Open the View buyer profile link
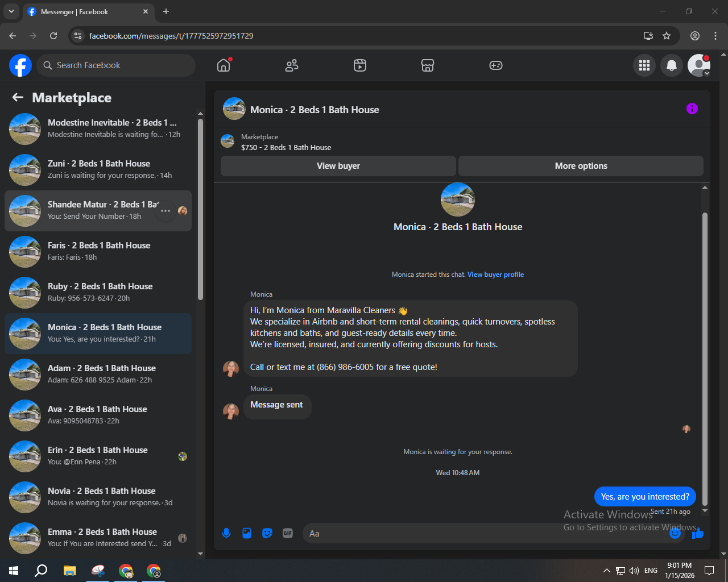Image resolution: width=728 pixels, height=582 pixels. [495, 275]
